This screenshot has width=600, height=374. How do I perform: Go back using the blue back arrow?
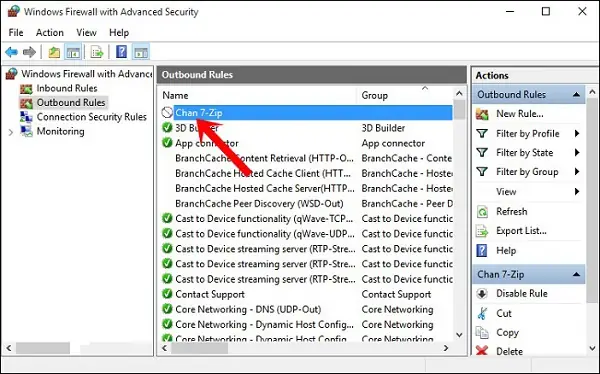pyautogui.click(x=11, y=52)
